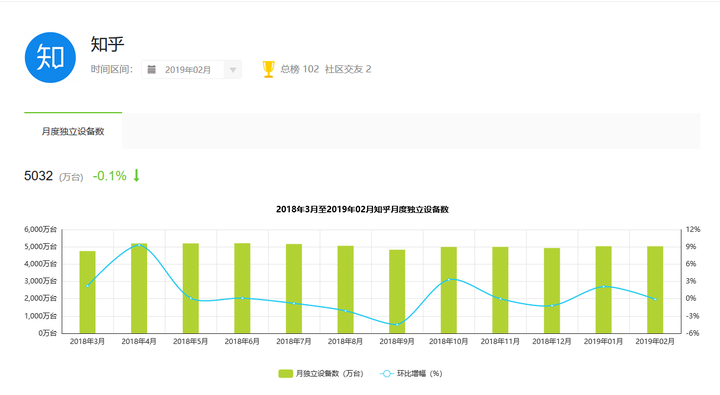Select the 2019年02月 time range field

point(191,70)
